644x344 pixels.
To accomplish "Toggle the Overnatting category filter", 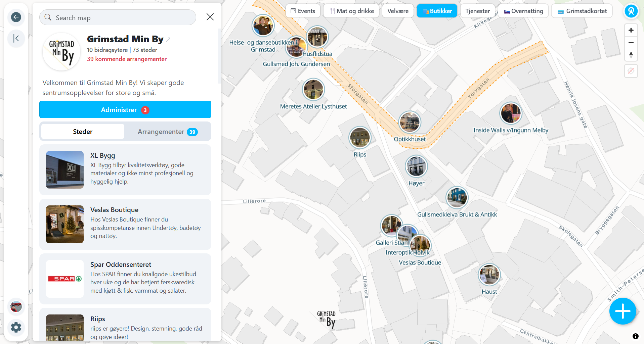I will pos(523,11).
